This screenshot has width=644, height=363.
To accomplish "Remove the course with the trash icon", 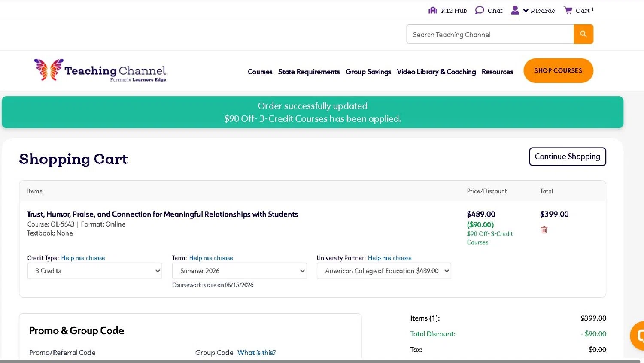I will tap(544, 230).
